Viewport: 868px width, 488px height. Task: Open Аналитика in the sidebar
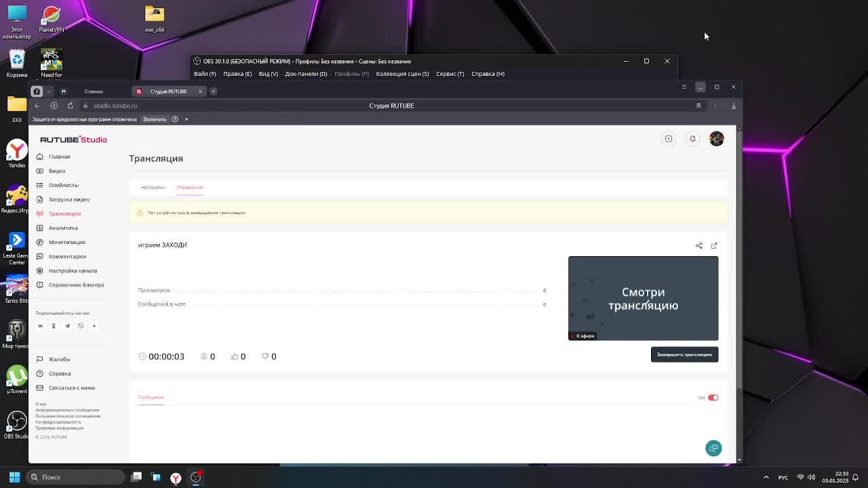tap(62, 228)
